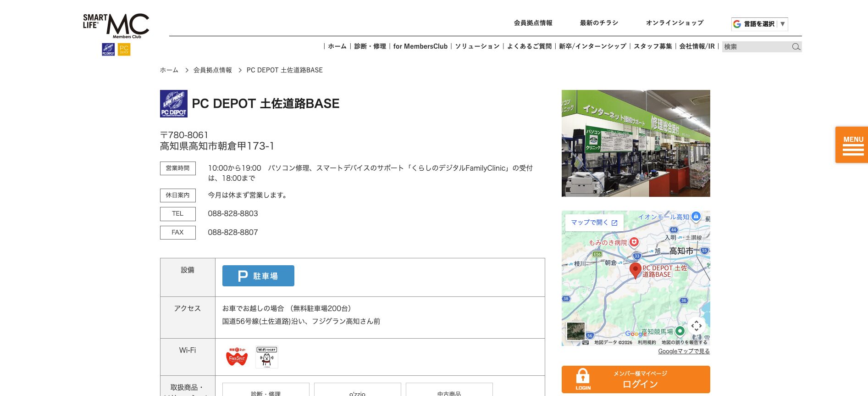Open the orange MENU hamburger button
The image size is (868, 396).
[852, 145]
